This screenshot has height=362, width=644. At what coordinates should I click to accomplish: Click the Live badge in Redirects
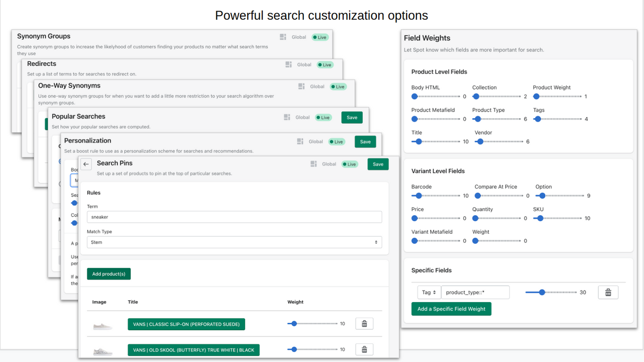325,65
